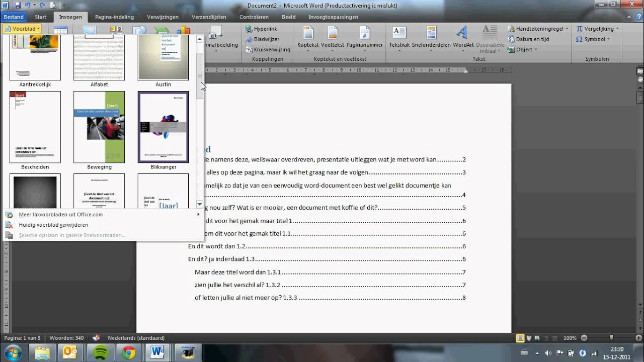Viewport: 644px width, 362px height.
Task: Open Handtekeningregel dropdown arrow
Action: (x=567, y=29)
